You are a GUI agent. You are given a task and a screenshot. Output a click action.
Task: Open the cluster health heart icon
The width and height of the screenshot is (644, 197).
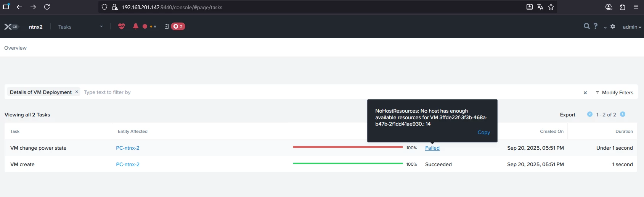point(122,26)
